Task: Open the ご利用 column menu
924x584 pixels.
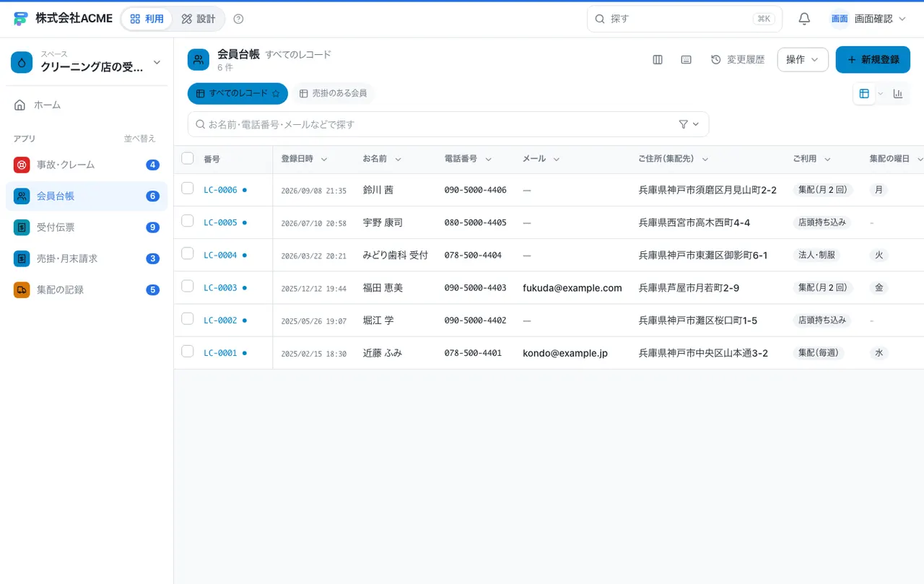Action: point(827,160)
